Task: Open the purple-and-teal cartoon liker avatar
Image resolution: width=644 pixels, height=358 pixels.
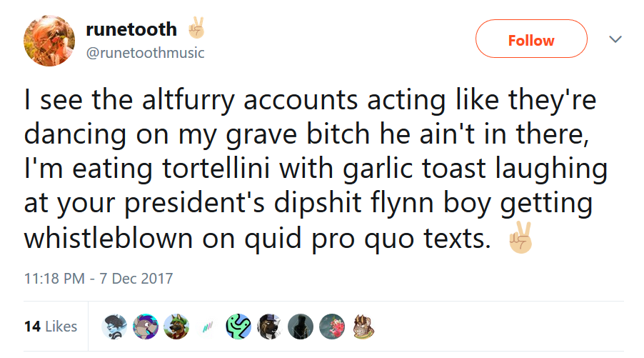Action: tap(146, 327)
